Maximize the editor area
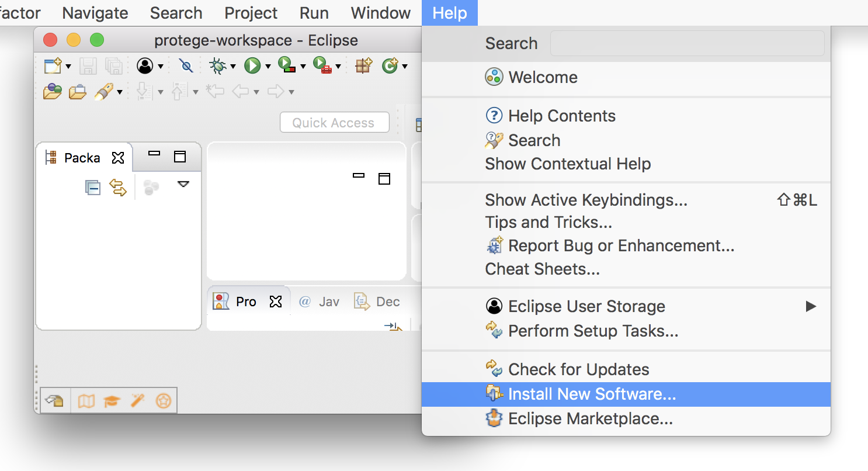The width and height of the screenshot is (868, 471). pyautogui.click(x=384, y=178)
